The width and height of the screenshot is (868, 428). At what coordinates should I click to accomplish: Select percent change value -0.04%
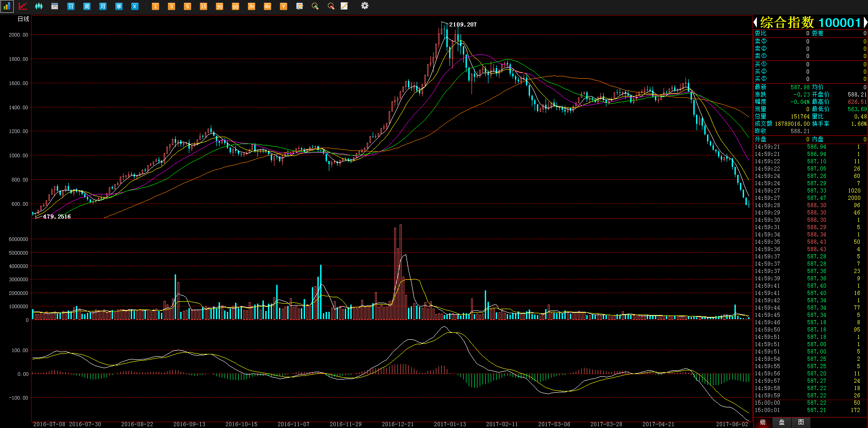(x=800, y=102)
